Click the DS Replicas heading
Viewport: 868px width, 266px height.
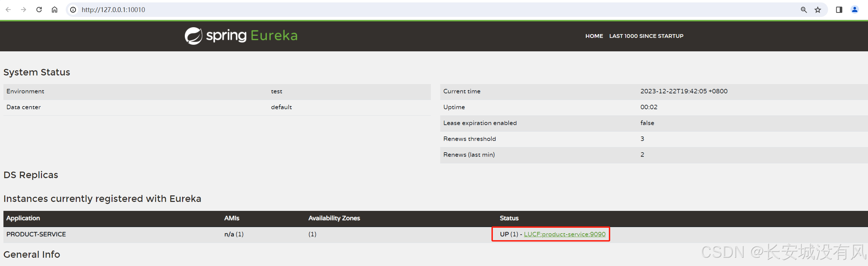click(31, 175)
